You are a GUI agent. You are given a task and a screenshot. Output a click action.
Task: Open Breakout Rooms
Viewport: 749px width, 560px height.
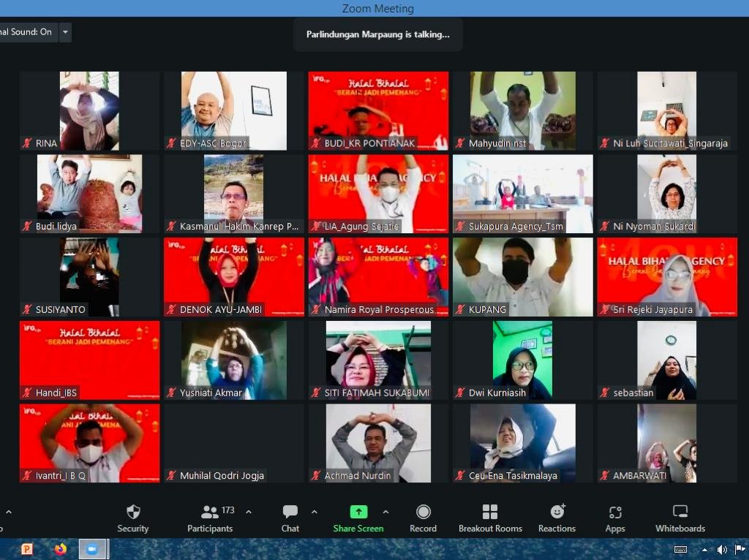point(490,519)
